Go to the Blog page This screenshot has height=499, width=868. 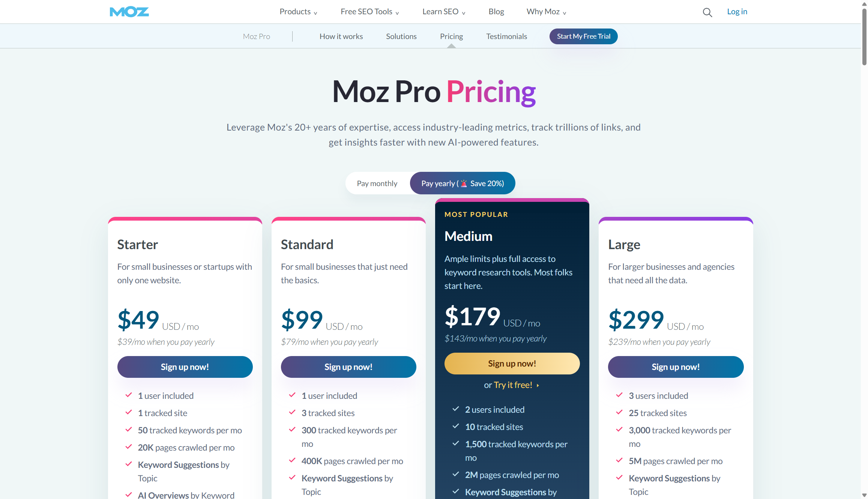point(496,12)
